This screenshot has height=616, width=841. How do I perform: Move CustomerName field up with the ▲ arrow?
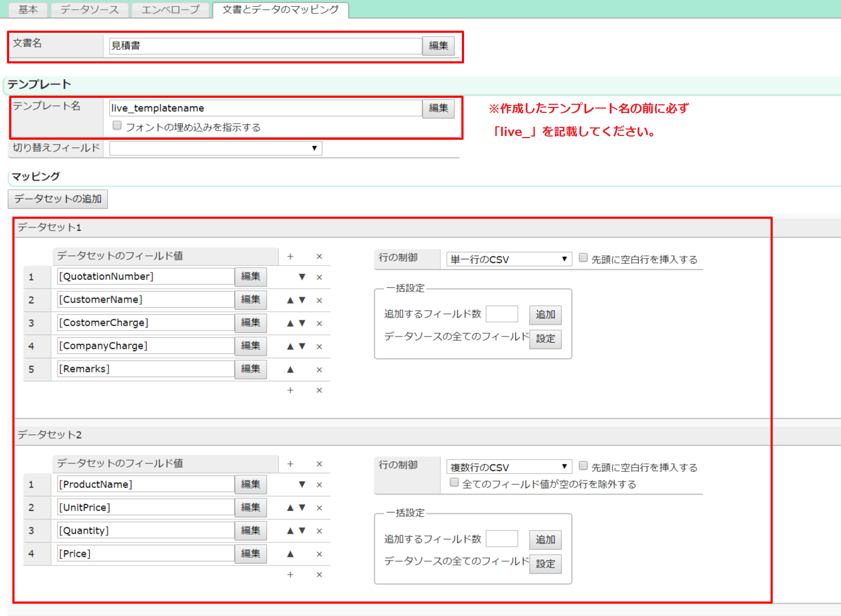click(290, 300)
